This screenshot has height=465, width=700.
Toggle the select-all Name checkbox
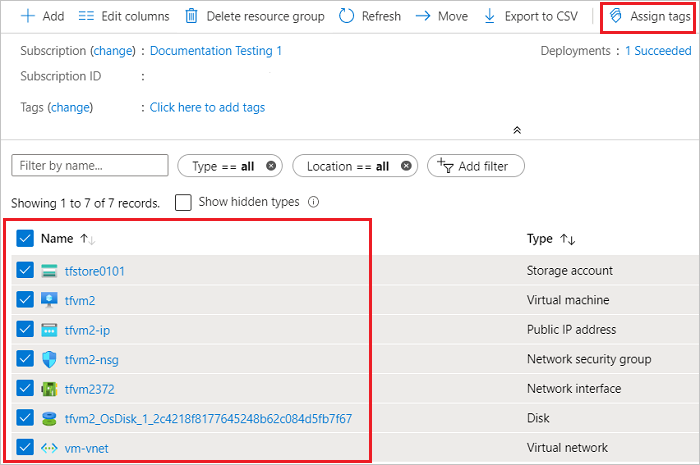pyautogui.click(x=25, y=238)
